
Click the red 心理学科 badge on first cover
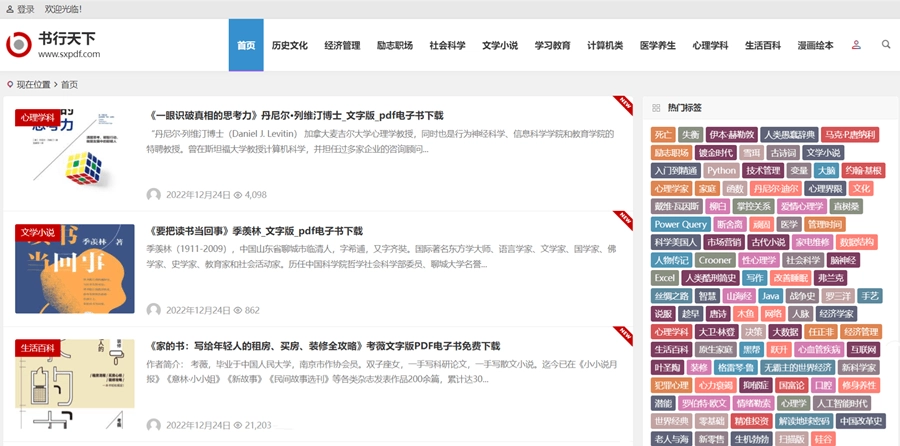[37, 117]
